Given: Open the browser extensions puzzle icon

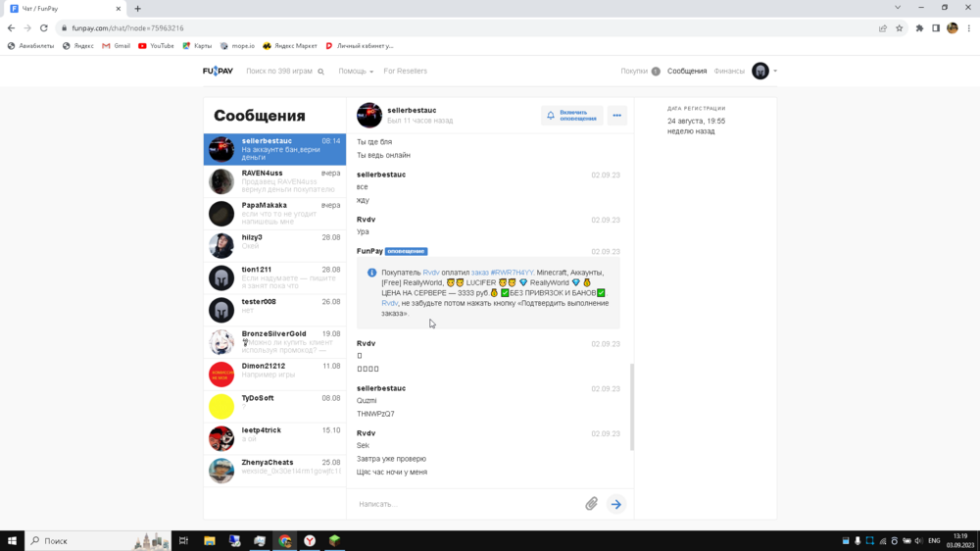Looking at the screenshot, I should [919, 28].
